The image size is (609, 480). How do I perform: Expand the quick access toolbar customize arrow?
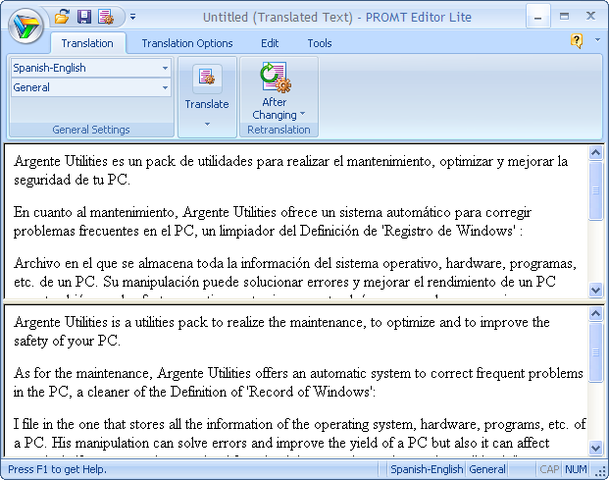point(133,17)
